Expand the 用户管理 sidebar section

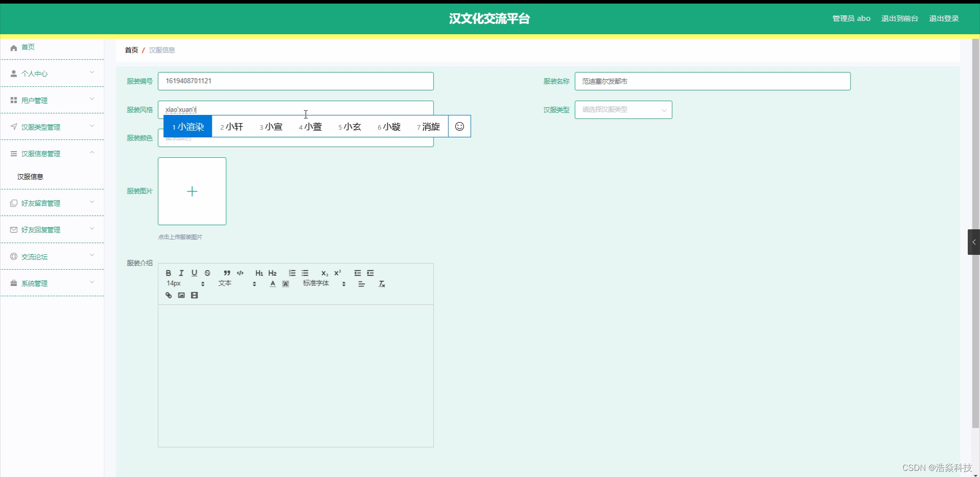point(53,100)
